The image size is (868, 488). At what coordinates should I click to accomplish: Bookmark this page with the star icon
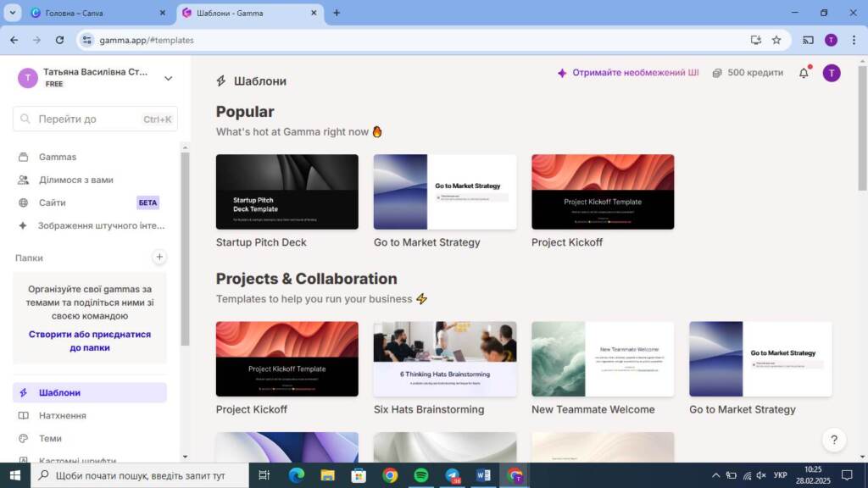pos(776,40)
